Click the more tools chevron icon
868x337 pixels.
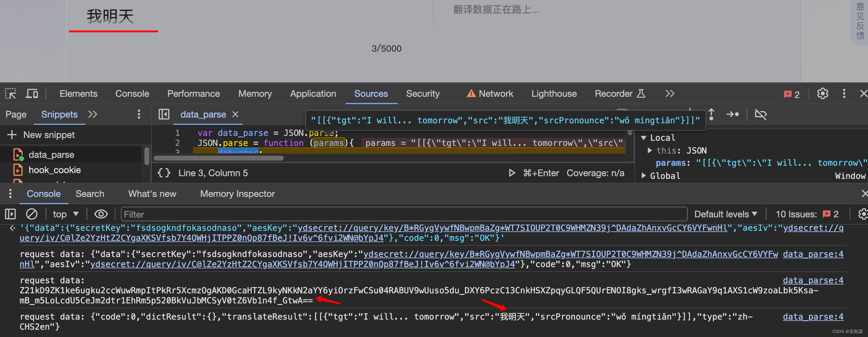point(670,93)
